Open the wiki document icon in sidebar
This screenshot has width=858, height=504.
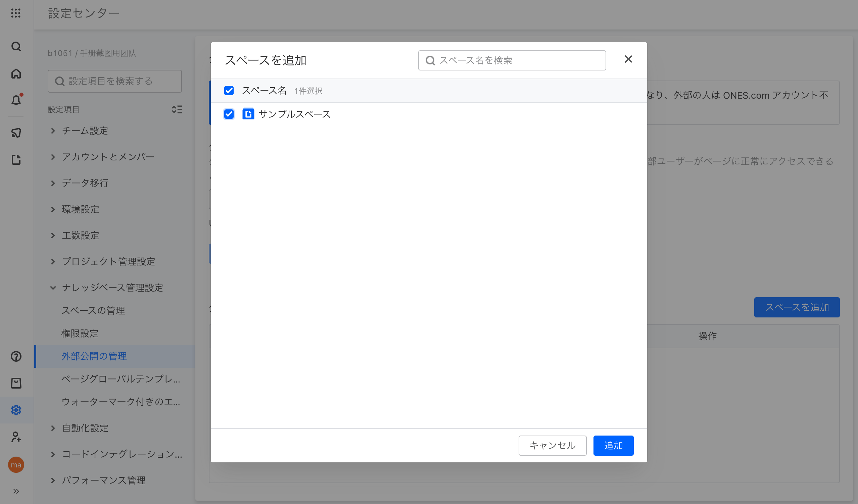[x=16, y=160]
